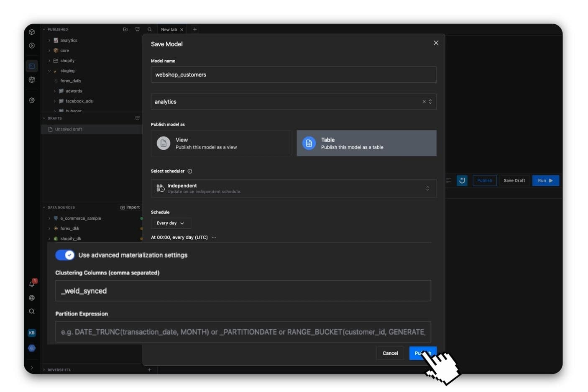Open notifications bell with red badge
This screenshot has height=392, width=588.
click(x=32, y=284)
